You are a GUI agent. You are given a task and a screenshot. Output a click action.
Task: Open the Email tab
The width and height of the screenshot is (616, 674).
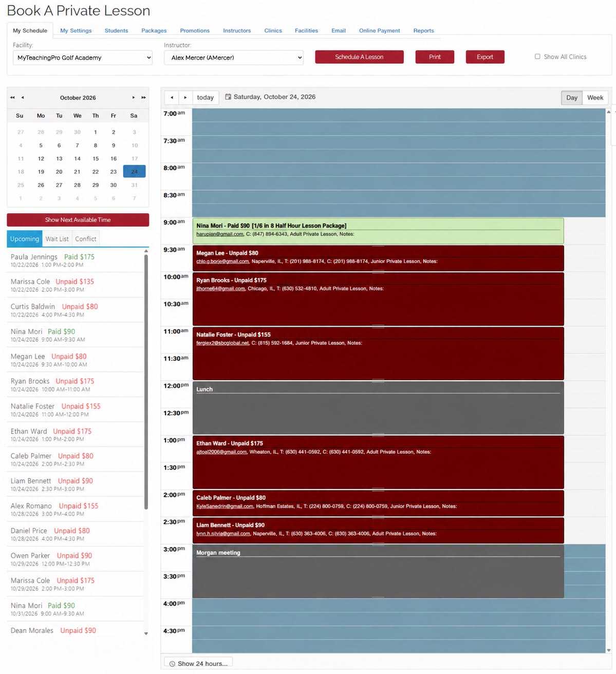click(x=339, y=31)
